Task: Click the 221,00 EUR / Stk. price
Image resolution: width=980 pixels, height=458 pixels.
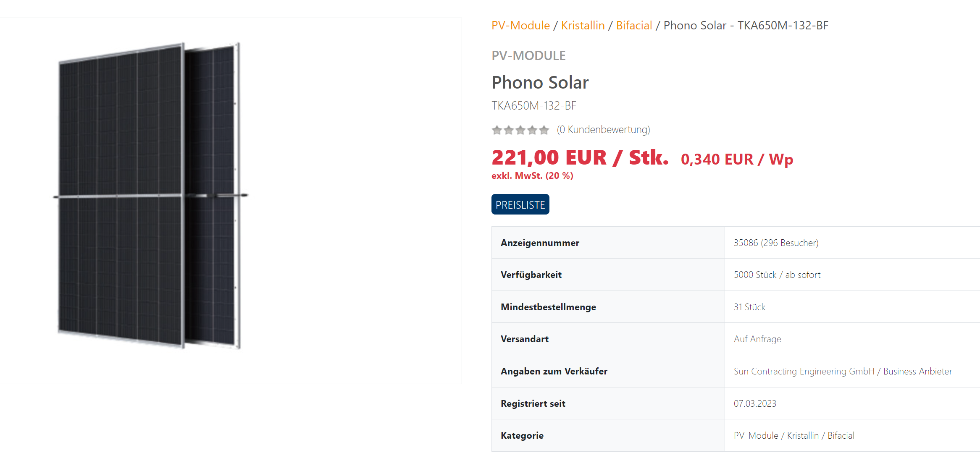Action: [580, 158]
